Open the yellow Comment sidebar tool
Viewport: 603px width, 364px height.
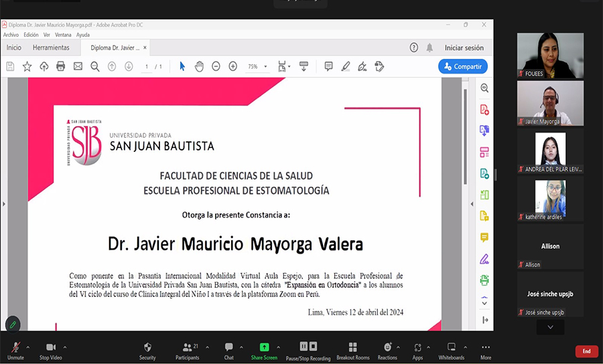coord(484,238)
